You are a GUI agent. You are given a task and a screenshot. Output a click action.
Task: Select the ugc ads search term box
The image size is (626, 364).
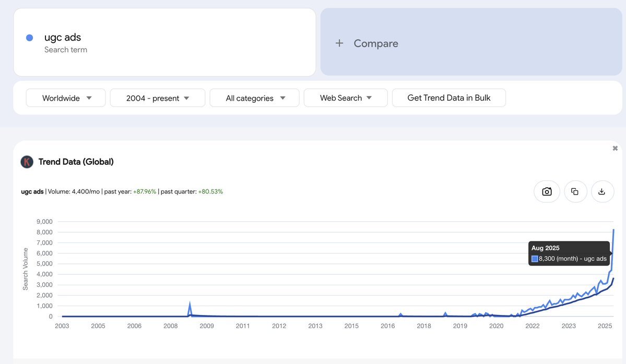click(164, 43)
